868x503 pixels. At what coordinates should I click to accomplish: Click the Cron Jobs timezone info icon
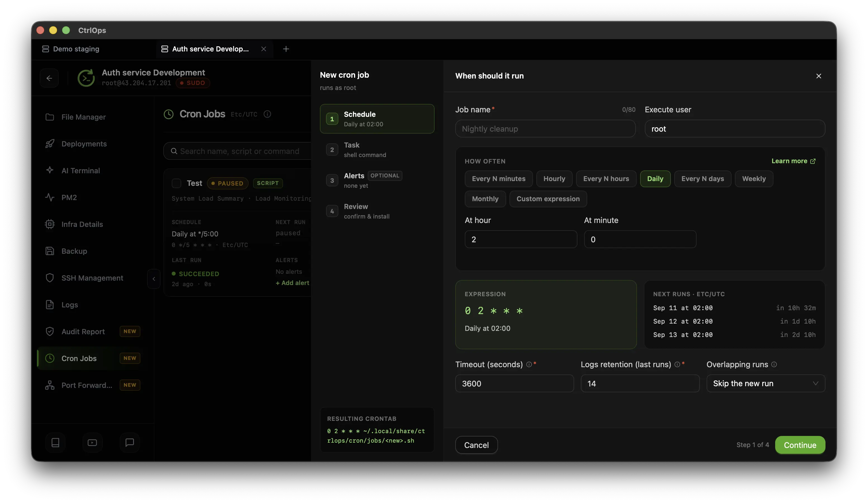pos(267,114)
